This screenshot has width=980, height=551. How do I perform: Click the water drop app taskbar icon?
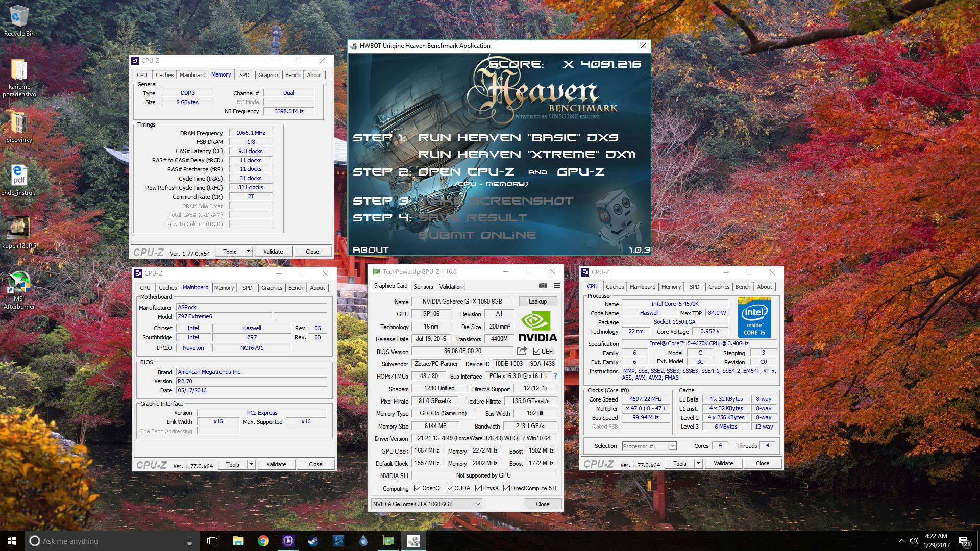[x=363, y=541]
